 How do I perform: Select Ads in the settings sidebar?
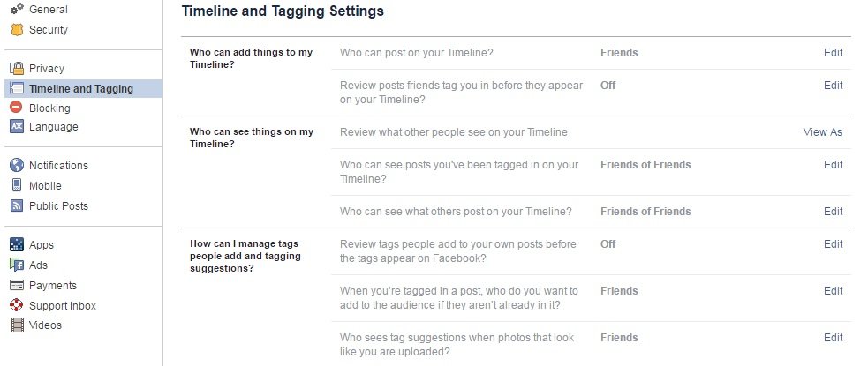(x=38, y=265)
